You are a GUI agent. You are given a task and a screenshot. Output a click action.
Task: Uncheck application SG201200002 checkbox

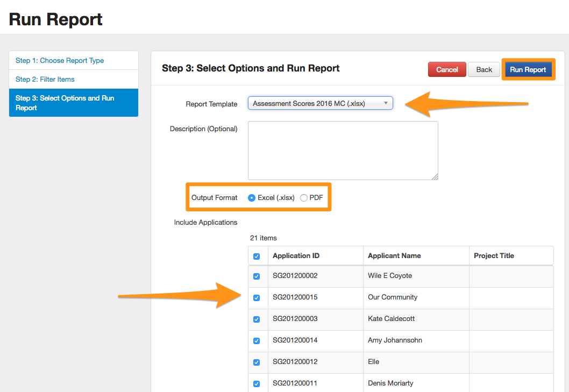[257, 276]
